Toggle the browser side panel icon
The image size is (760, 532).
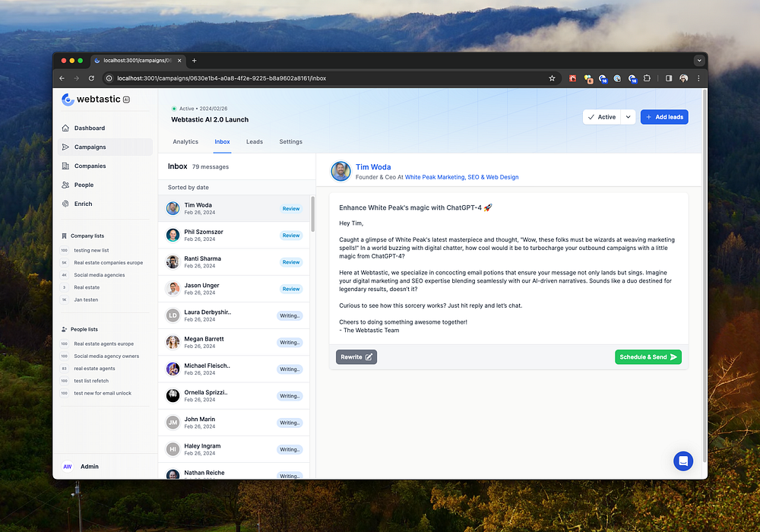pos(668,78)
